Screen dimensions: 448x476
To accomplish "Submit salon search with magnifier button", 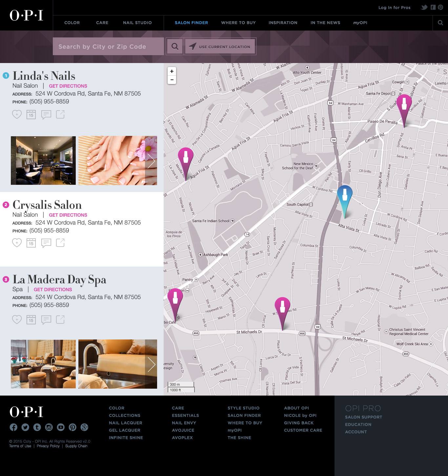I will pyautogui.click(x=175, y=46).
